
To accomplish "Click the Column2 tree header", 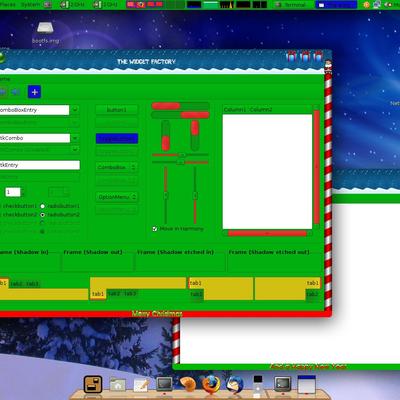I will pyautogui.click(x=260, y=110).
